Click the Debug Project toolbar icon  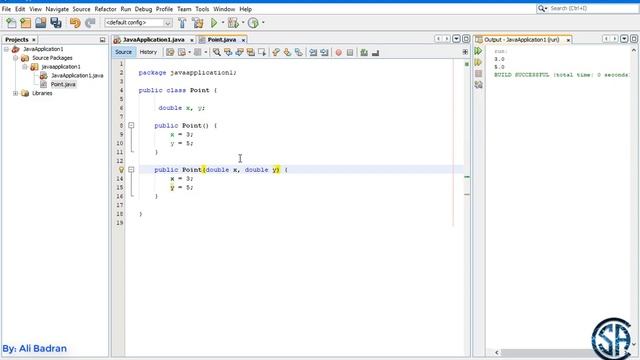tap(233, 23)
